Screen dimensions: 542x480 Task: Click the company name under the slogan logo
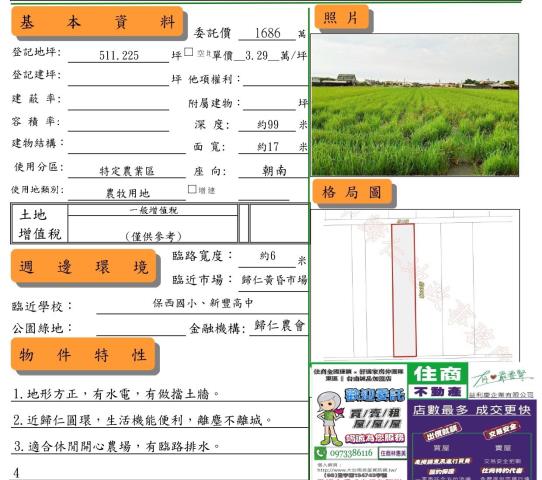(501, 395)
